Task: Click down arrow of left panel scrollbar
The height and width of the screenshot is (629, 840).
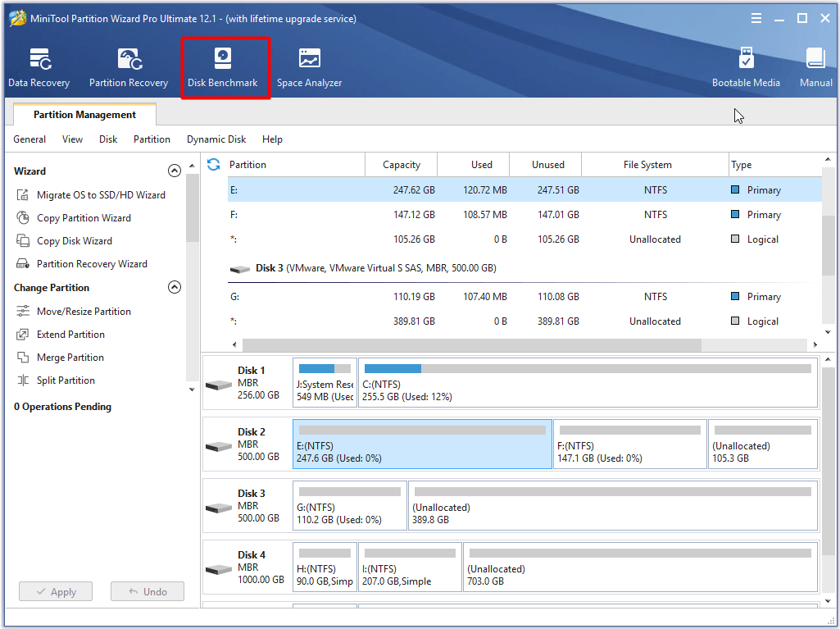Action: [x=193, y=390]
